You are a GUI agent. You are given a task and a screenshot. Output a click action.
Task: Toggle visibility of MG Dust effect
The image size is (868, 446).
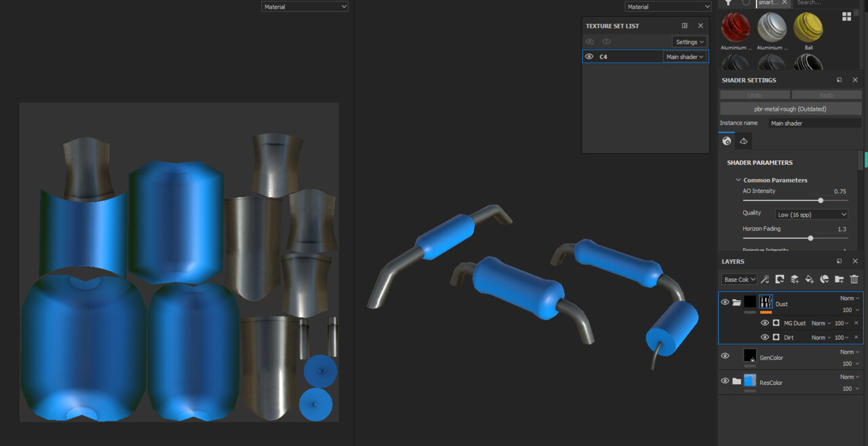point(765,323)
